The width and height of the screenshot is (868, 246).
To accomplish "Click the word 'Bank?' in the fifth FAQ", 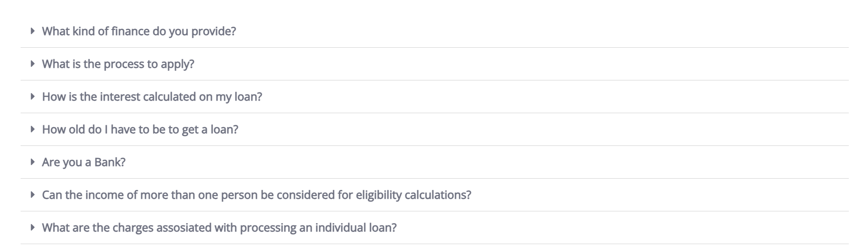I will pyautogui.click(x=110, y=162).
